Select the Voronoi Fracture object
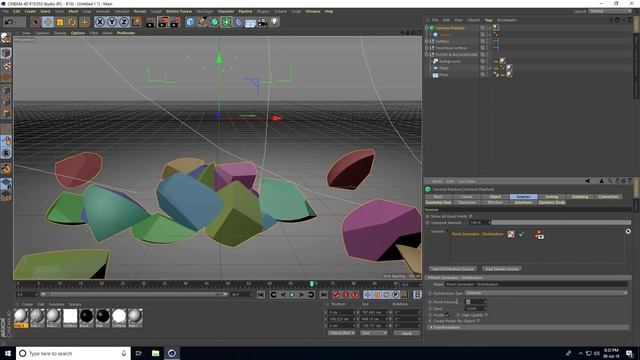640x360 pixels. (x=450, y=28)
